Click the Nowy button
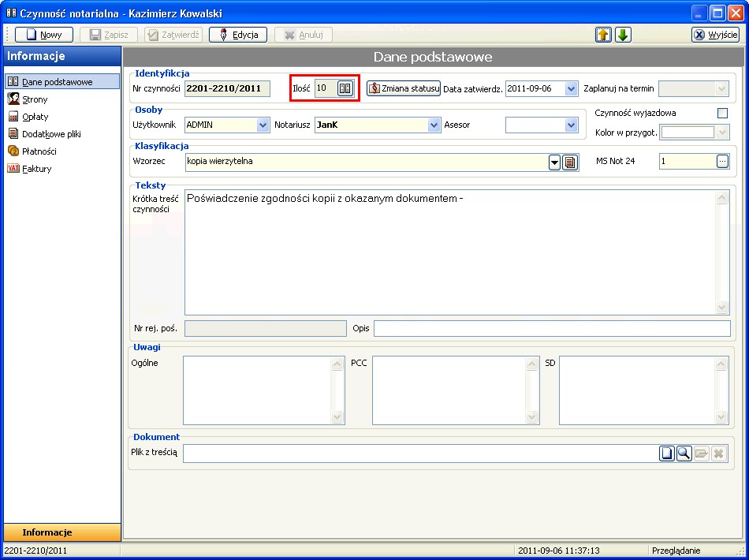The height and width of the screenshot is (560, 749). (x=44, y=35)
